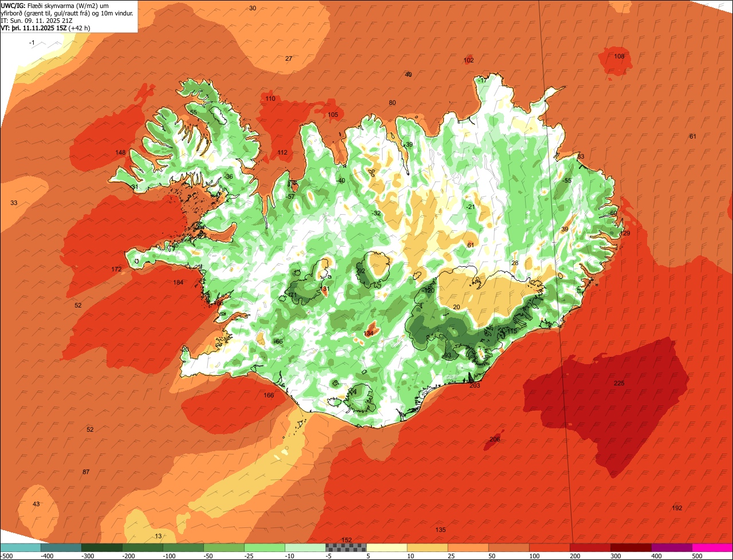Viewport: 733px width, 560px height.
Task: Select legend swatch between -400 and -300
Action: [61, 547]
